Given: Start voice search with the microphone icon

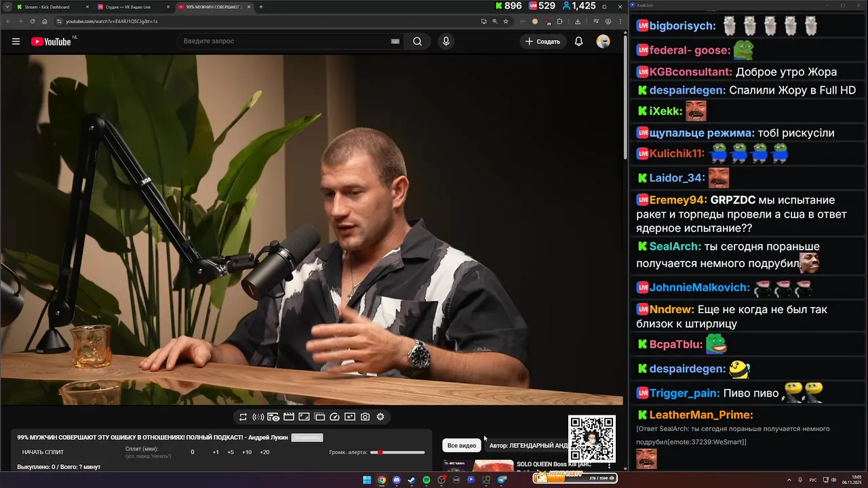Looking at the screenshot, I should [446, 41].
